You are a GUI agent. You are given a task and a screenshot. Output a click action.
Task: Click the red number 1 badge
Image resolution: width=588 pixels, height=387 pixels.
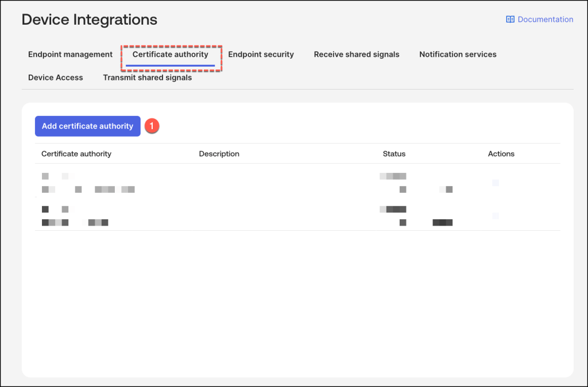pos(152,126)
